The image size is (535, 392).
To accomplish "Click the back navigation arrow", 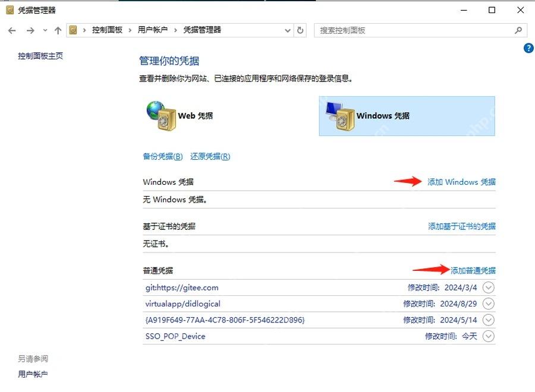I will tap(12, 31).
